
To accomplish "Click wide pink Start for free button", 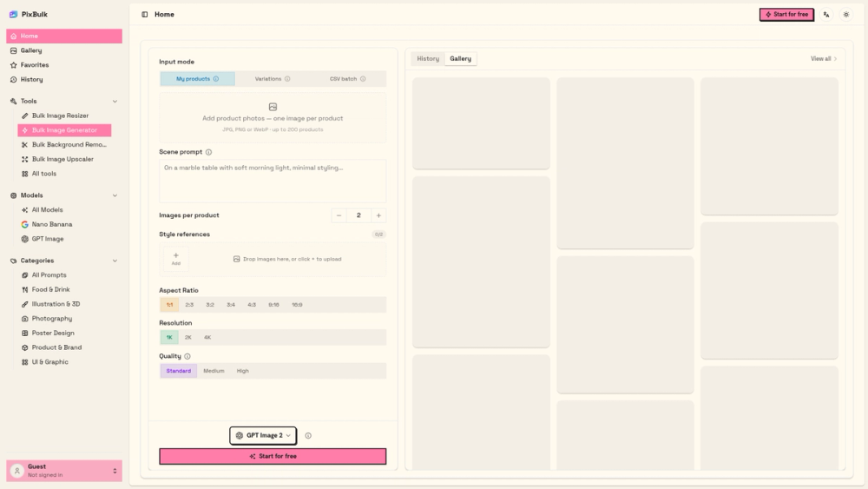I will pyautogui.click(x=273, y=456).
